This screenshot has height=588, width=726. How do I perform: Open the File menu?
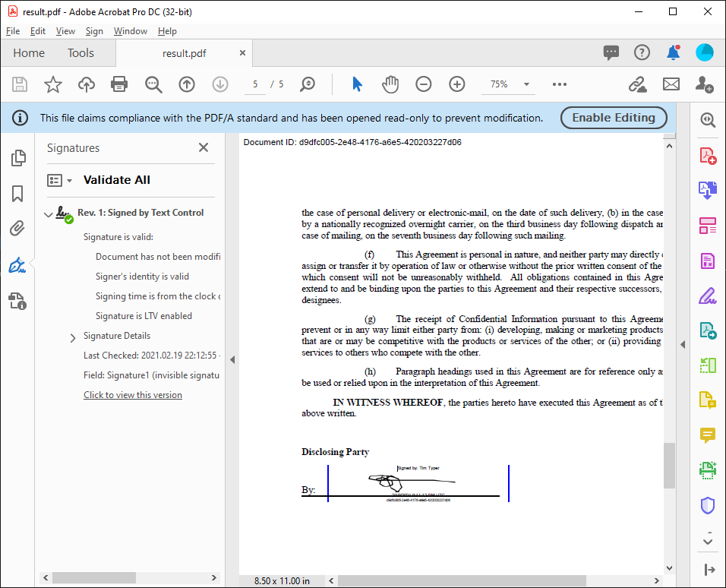(x=13, y=31)
